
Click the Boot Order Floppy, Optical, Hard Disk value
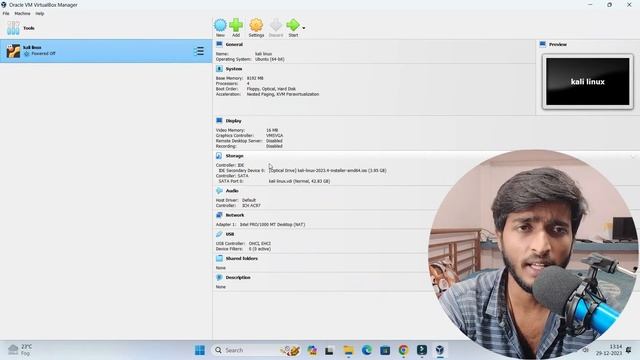coord(271,89)
